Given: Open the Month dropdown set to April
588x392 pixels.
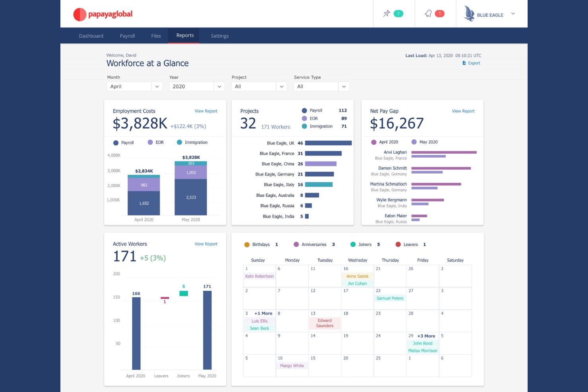Looking at the screenshot, I should pos(135,87).
